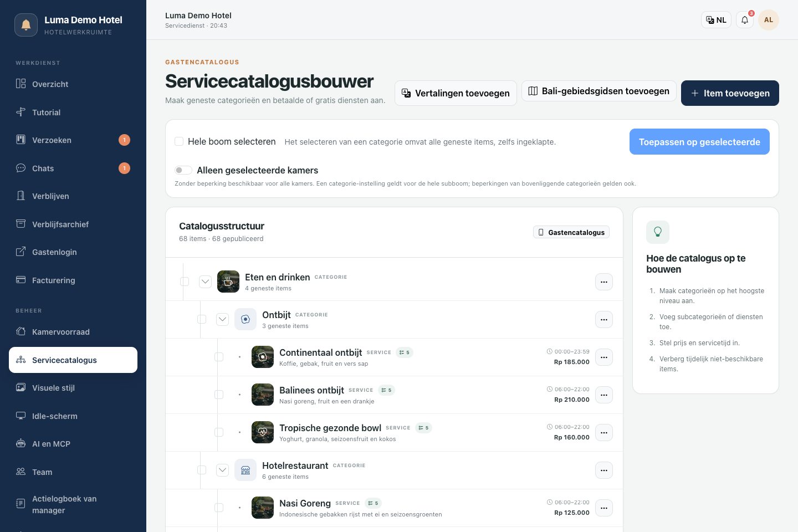Open the notifications bell in header
Image resolution: width=798 pixels, height=532 pixels.
coord(745,20)
